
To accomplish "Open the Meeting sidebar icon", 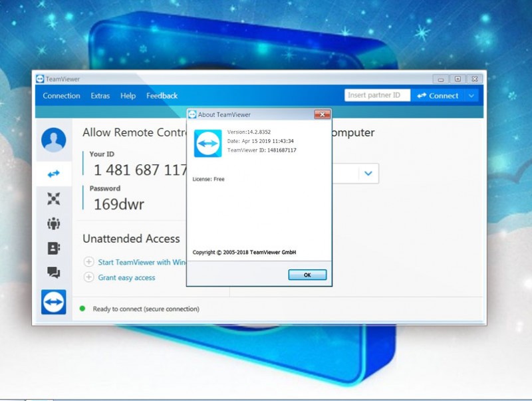I will click(x=54, y=223).
